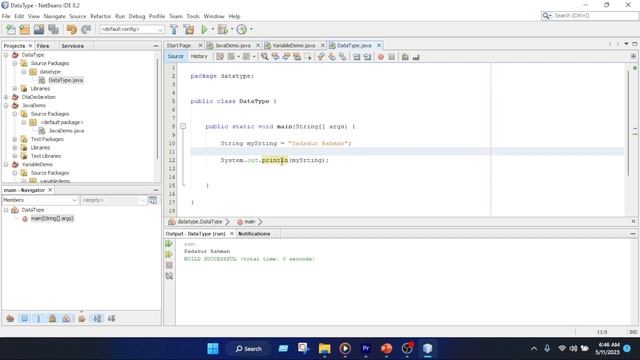This screenshot has width=640, height=360.
Task: Click green Re-run icon in Output panel
Action: coord(169,244)
